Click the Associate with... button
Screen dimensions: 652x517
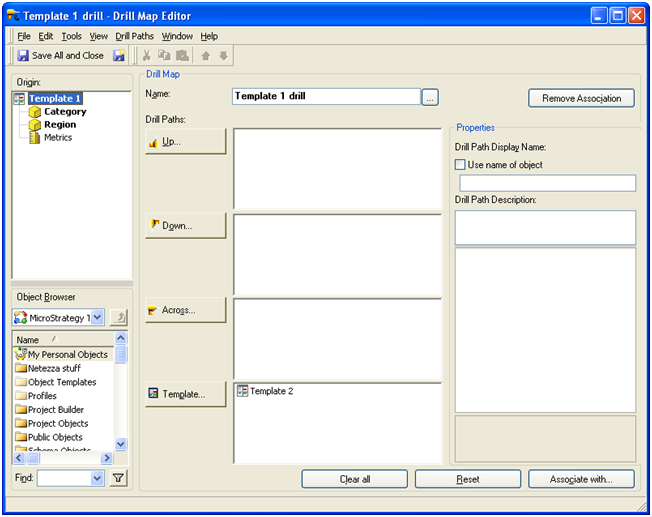coord(581,479)
